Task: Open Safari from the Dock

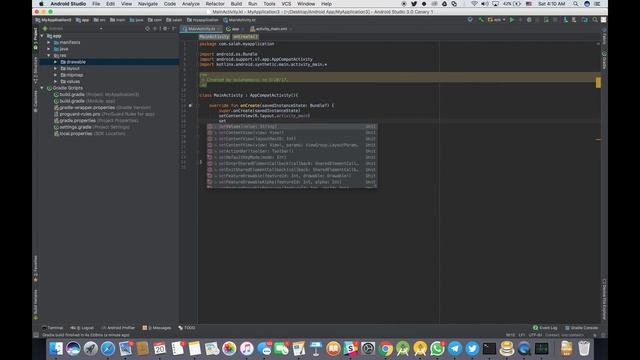Action: pyautogui.click(x=108, y=349)
